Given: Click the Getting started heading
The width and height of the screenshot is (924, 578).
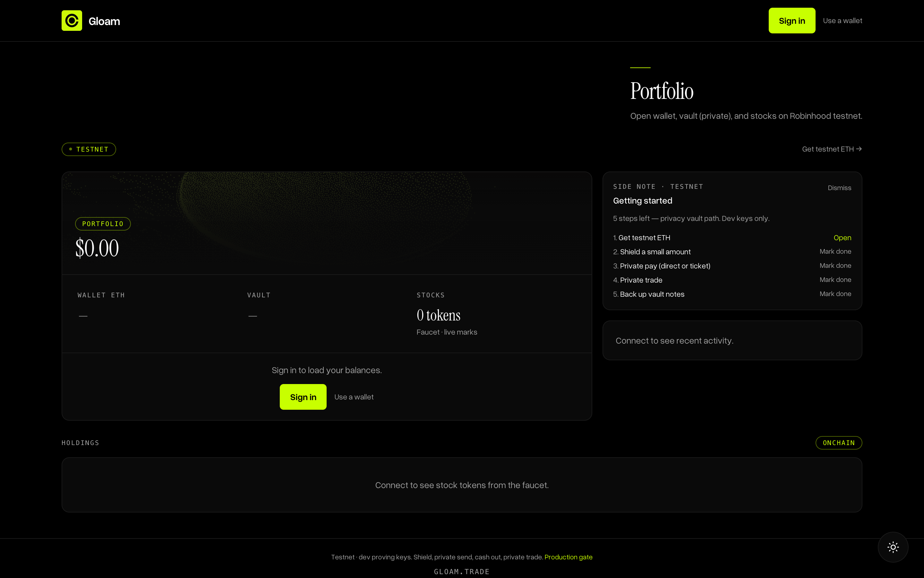Looking at the screenshot, I should (x=643, y=201).
